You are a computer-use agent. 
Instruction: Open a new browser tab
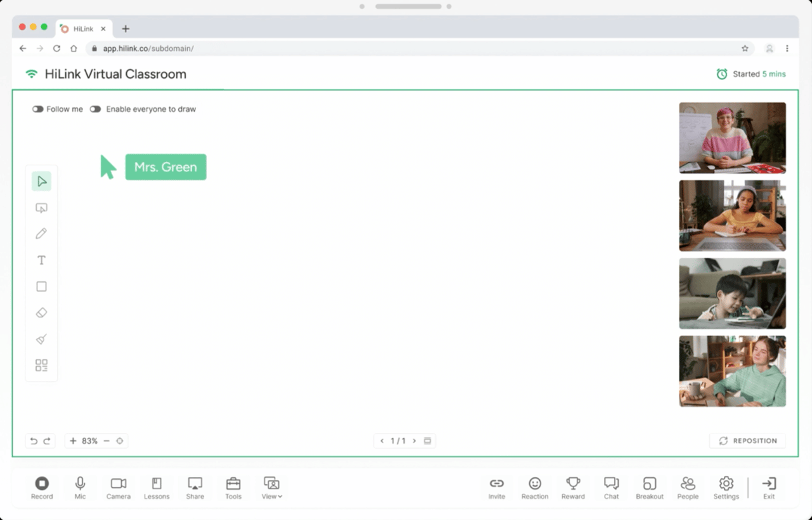126,29
